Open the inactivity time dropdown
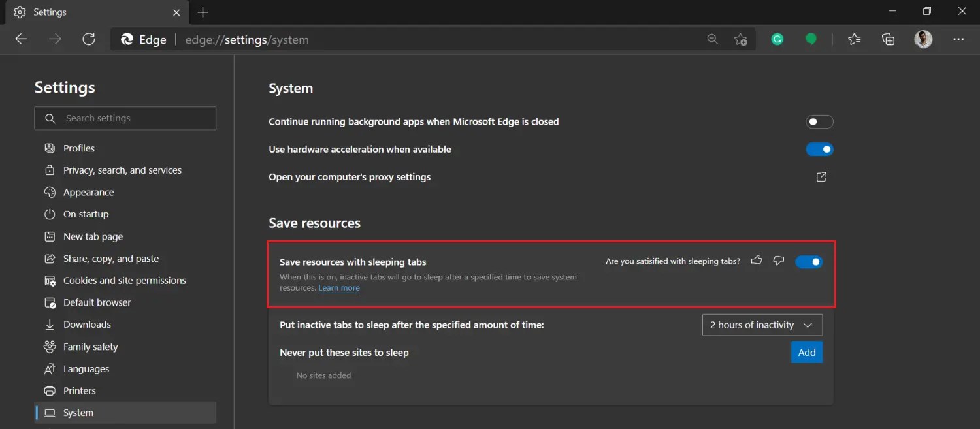The height and width of the screenshot is (429, 980). [762, 325]
